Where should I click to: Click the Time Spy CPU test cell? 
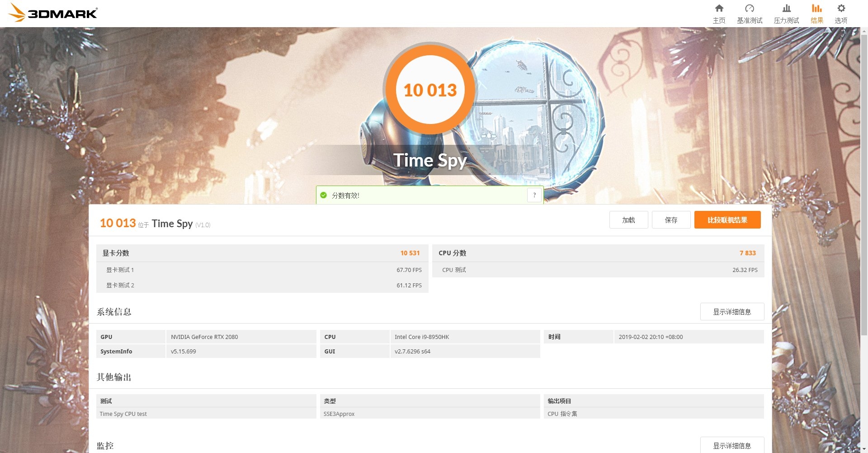(x=206, y=414)
